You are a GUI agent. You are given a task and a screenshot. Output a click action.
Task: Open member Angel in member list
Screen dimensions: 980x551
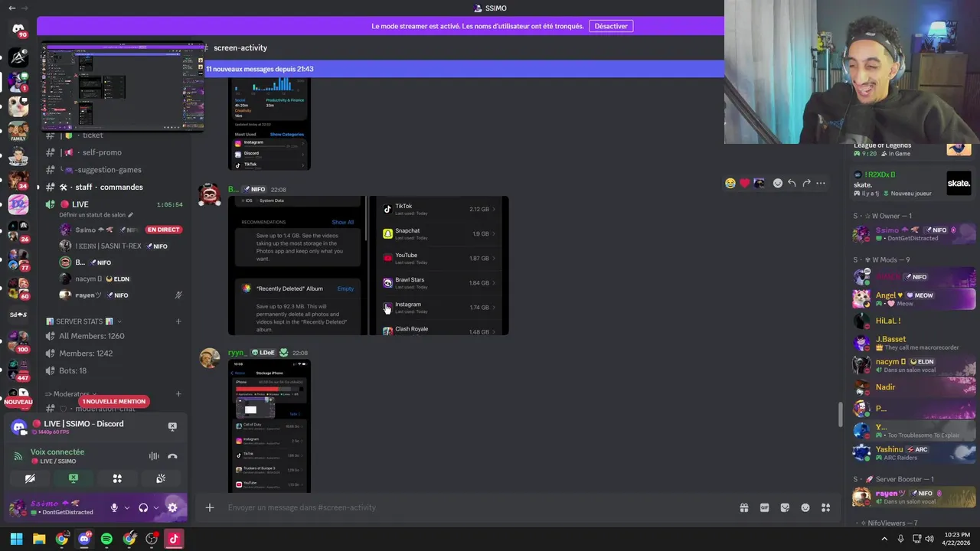pos(913,298)
